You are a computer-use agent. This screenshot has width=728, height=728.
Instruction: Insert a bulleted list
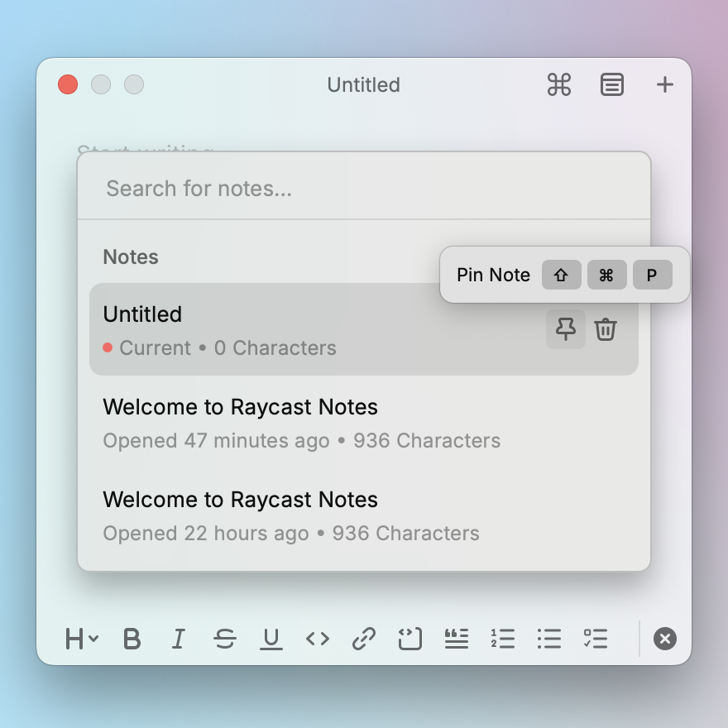pos(549,639)
